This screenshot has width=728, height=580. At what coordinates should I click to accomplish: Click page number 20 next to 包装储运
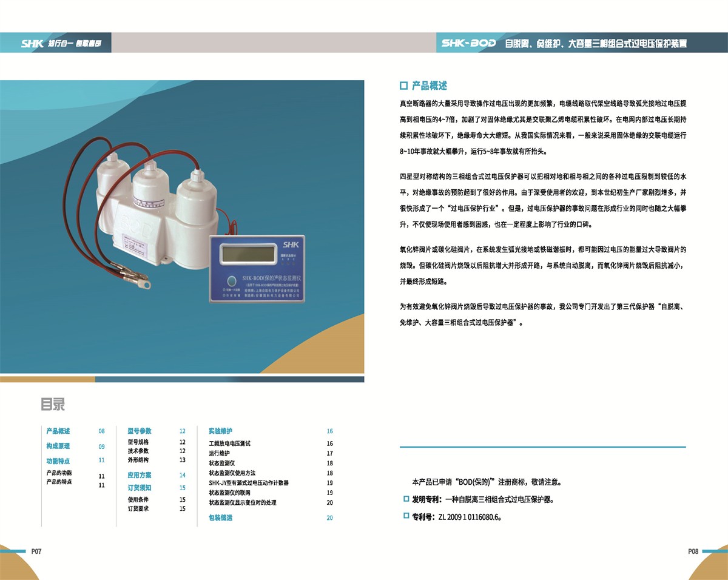(x=330, y=518)
